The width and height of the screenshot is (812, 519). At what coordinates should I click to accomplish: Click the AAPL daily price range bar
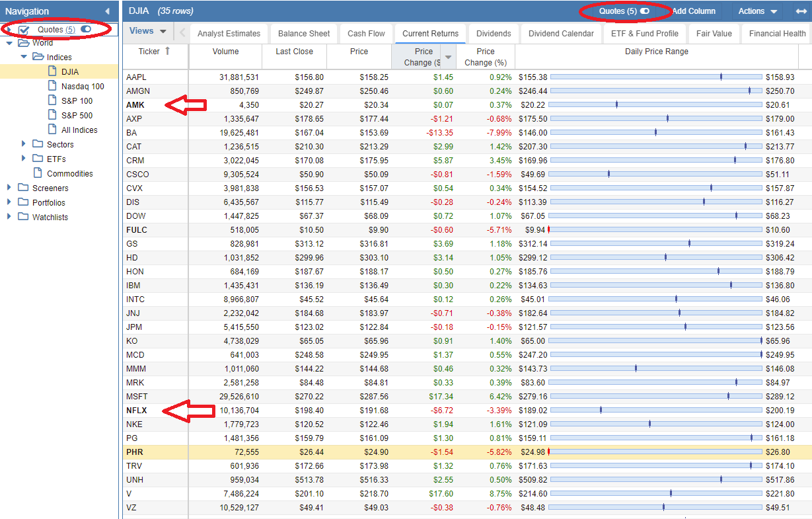click(x=656, y=77)
